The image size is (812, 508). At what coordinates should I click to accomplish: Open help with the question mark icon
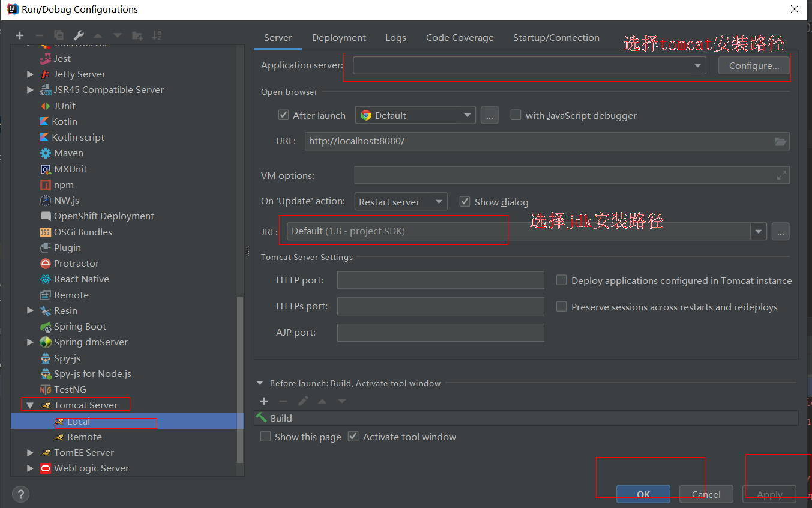[21, 494]
